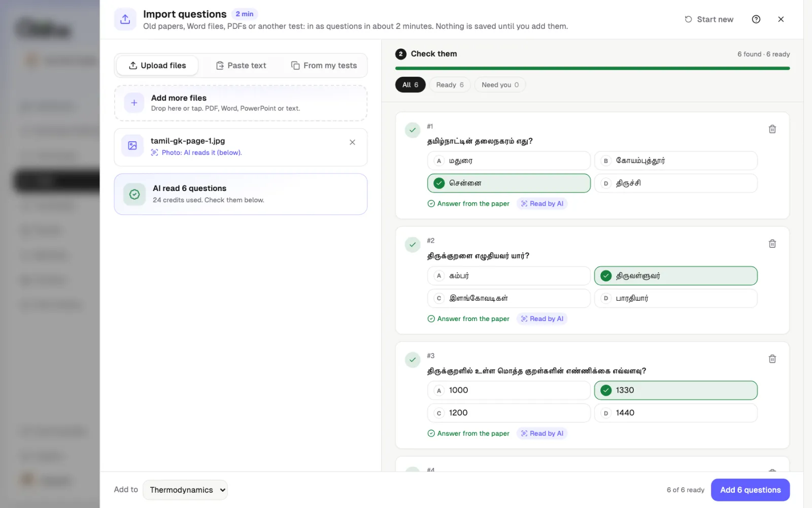The height and width of the screenshot is (508, 812).
Task: Select option A மதுரை in question #1
Action: (x=509, y=161)
